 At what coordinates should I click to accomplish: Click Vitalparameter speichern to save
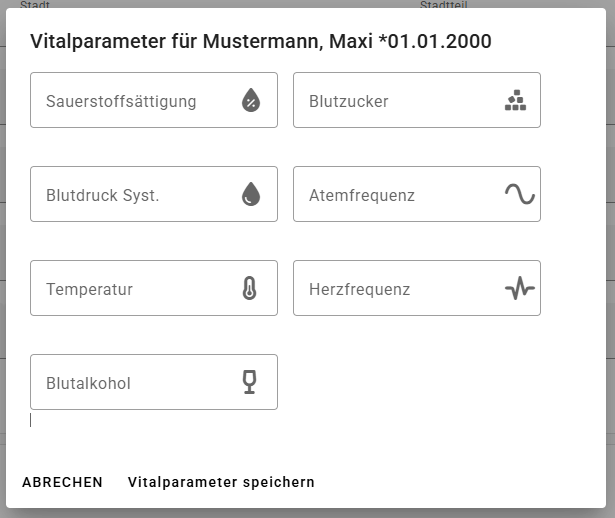221,482
